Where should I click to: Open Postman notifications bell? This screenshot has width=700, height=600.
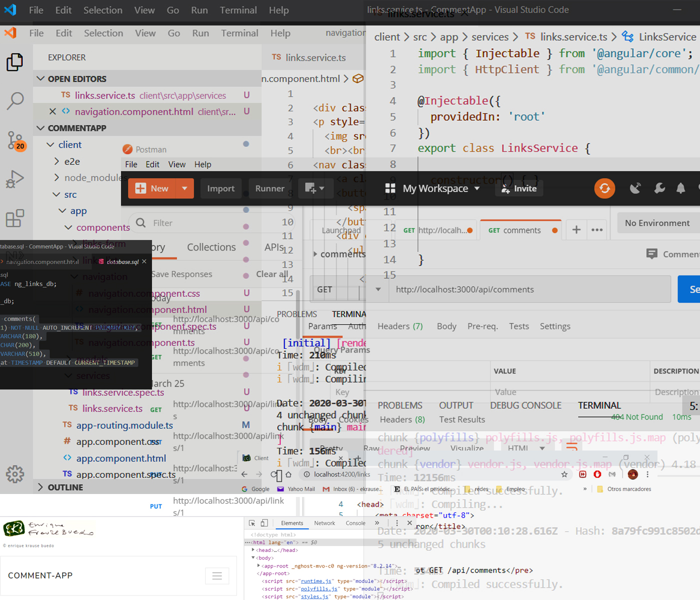[680, 188]
